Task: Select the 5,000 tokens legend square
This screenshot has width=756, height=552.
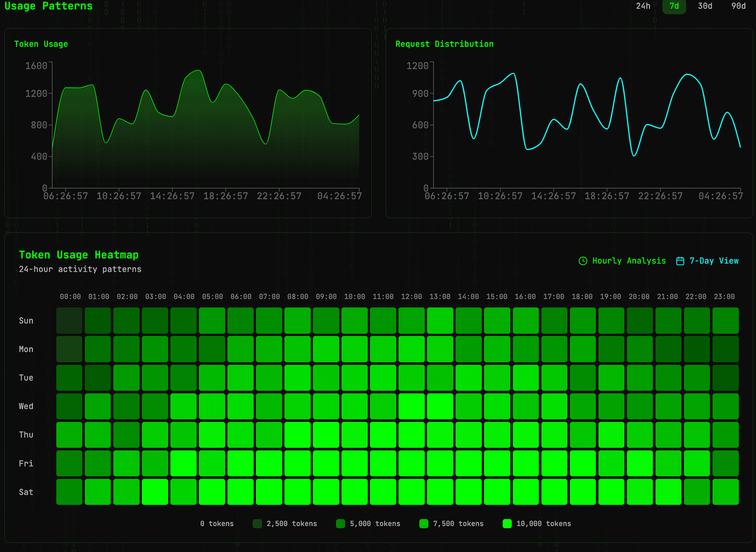Action: click(340, 523)
